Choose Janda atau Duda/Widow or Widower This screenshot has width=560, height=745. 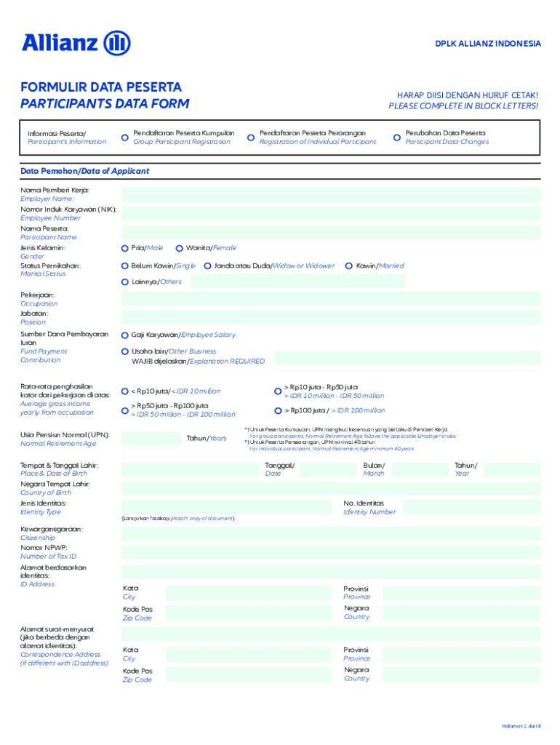[208, 266]
